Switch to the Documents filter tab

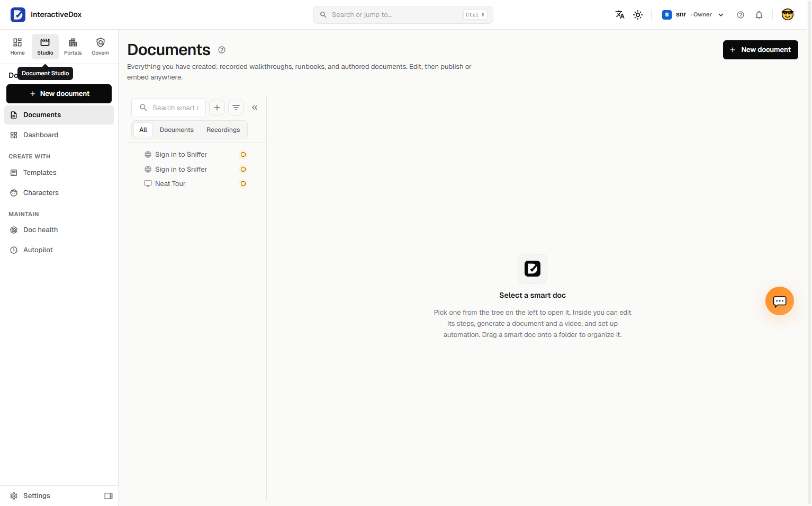coord(177,130)
